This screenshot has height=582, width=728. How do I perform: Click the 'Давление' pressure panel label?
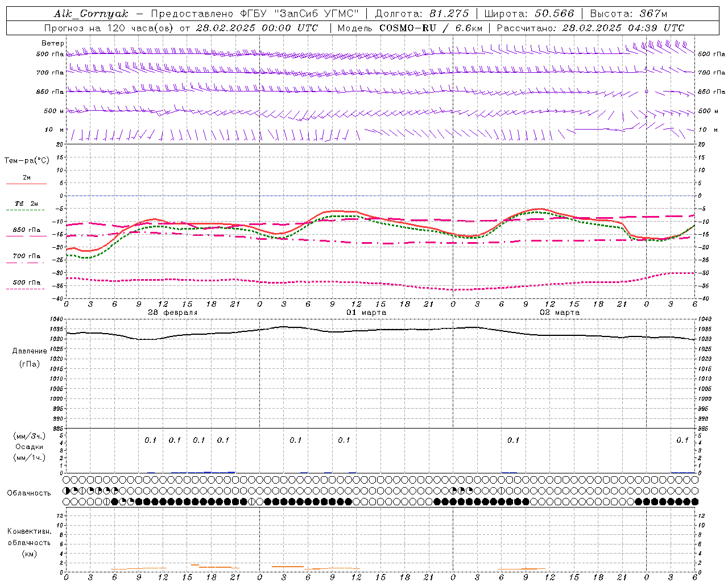click(x=30, y=351)
